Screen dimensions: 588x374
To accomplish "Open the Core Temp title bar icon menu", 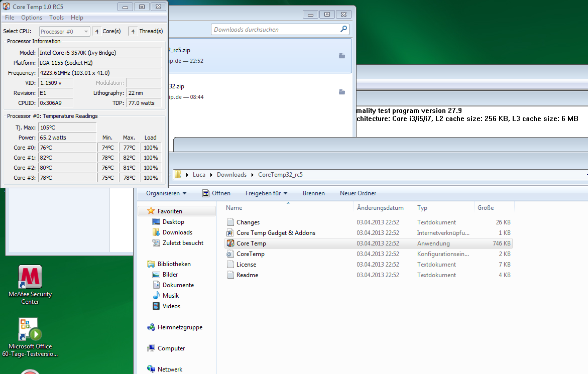I will [7, 7].
